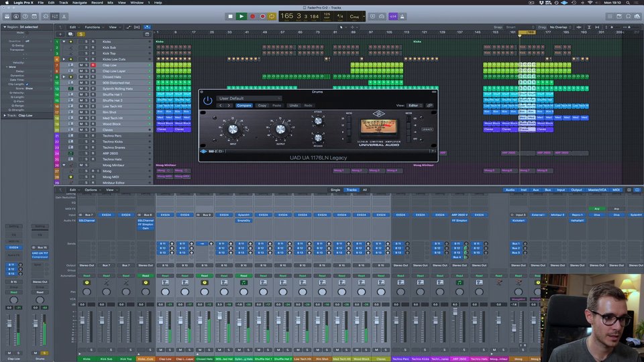Click the 1176LN Input knob
This screenshot has width=644, height=362.
click(233, 129)
